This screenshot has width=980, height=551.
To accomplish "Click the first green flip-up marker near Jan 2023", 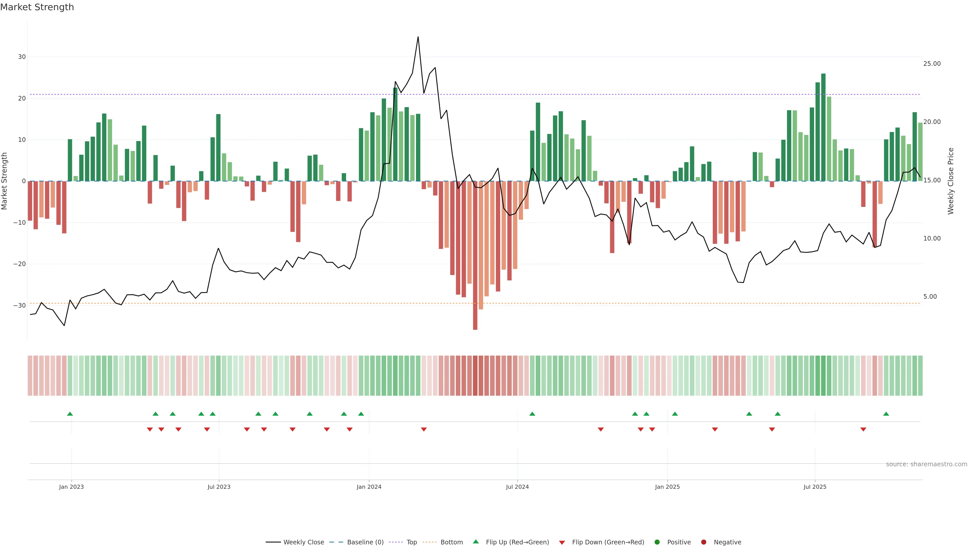I will (70, 414).
